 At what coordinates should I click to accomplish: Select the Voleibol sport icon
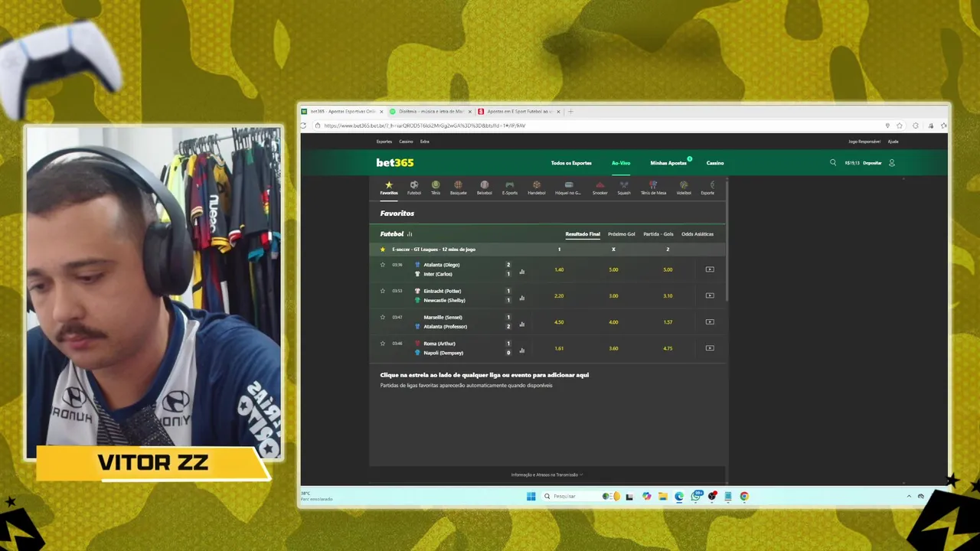tap(684, 187)
